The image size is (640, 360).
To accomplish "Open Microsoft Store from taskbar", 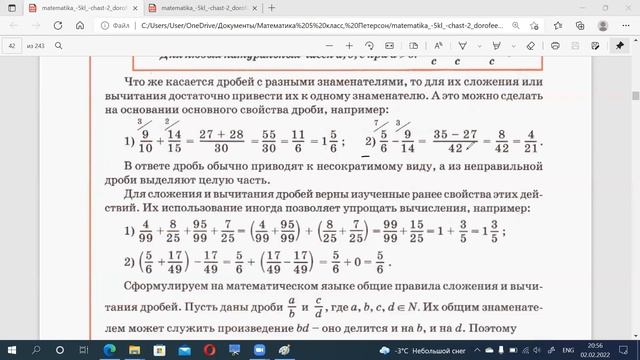I will point(159,350).
